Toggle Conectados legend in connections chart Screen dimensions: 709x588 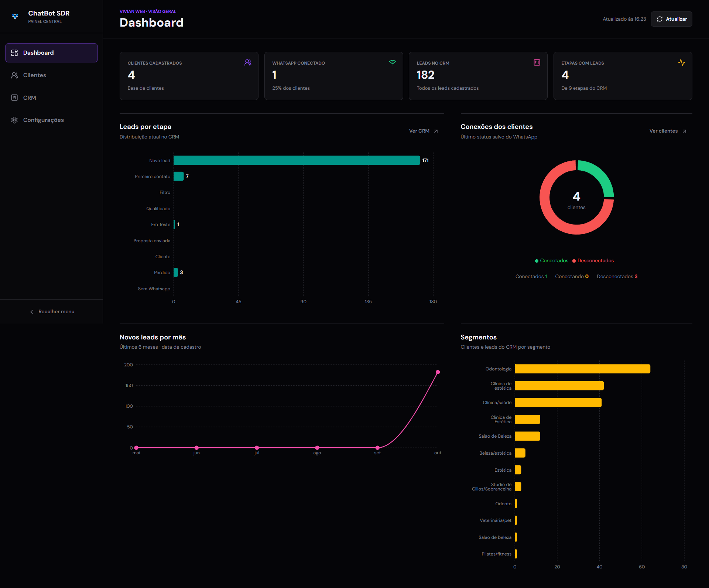tap(552, 261)
